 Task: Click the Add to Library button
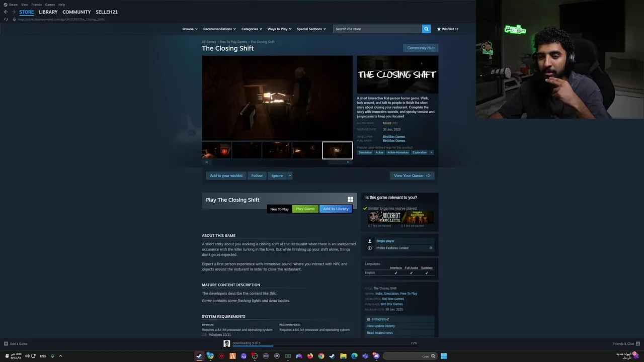pos(336,209)
